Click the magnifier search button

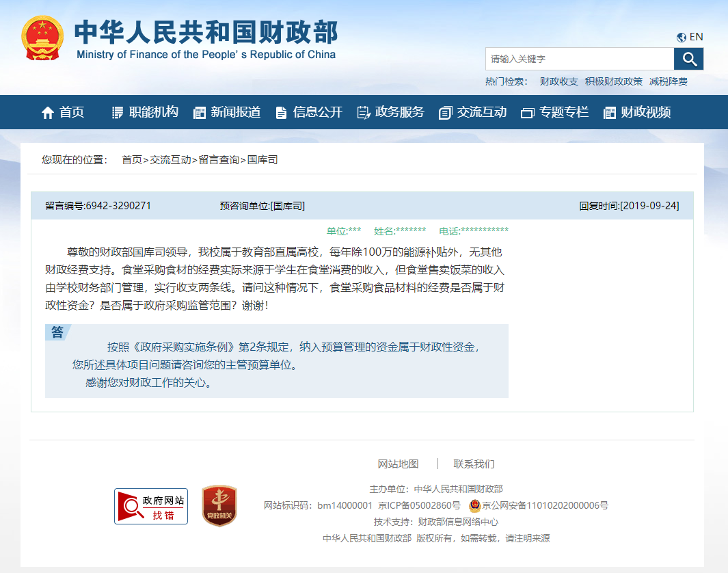pyautogui.click(x=688, y=59)
